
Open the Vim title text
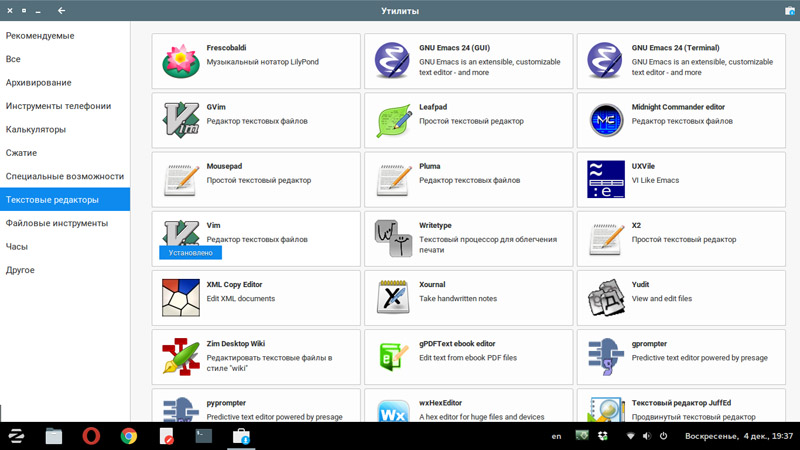(x=213, y=225)
